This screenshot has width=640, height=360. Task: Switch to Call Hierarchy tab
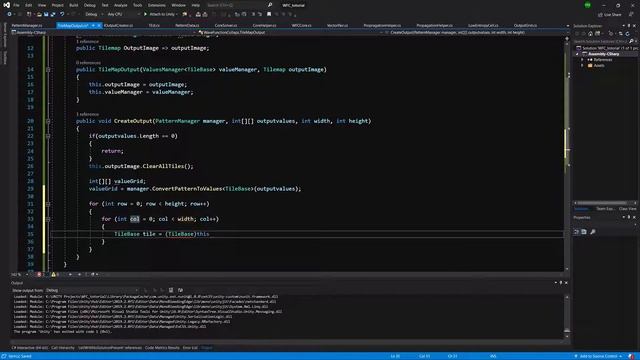coord(63,348)
